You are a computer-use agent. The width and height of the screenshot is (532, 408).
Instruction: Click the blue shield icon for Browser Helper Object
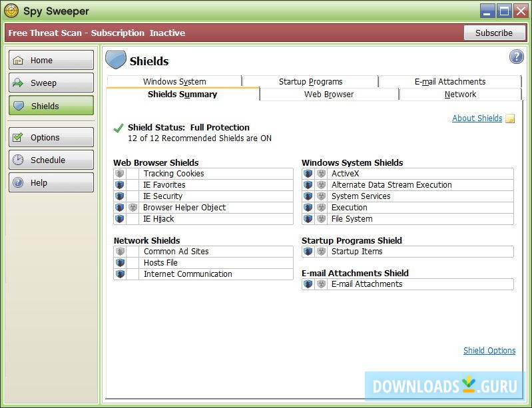pos(119,207)
